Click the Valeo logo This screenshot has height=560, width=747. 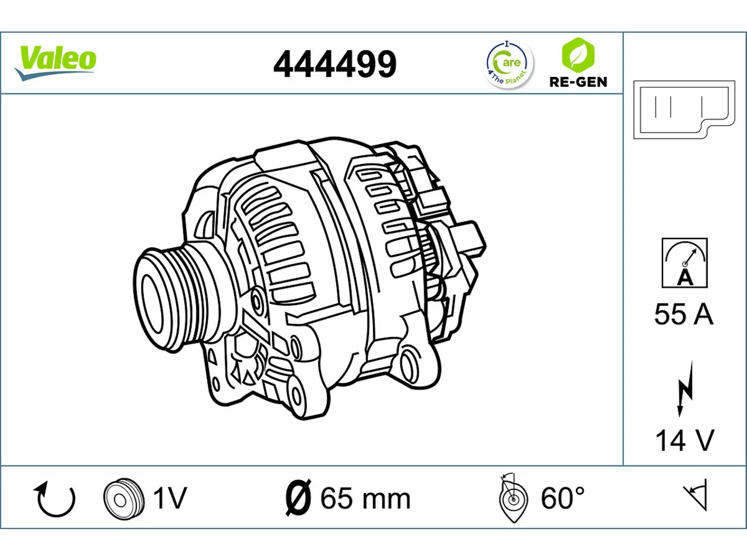click(x=55, y=62)
